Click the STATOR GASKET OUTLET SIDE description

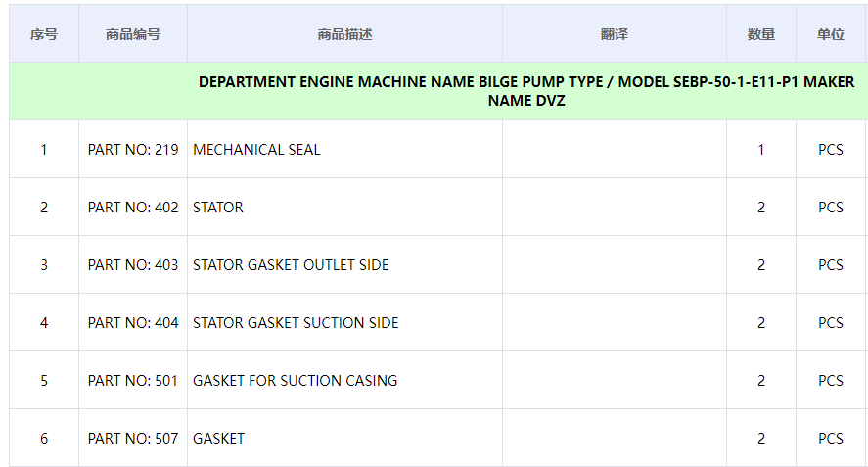coord(291,265)
